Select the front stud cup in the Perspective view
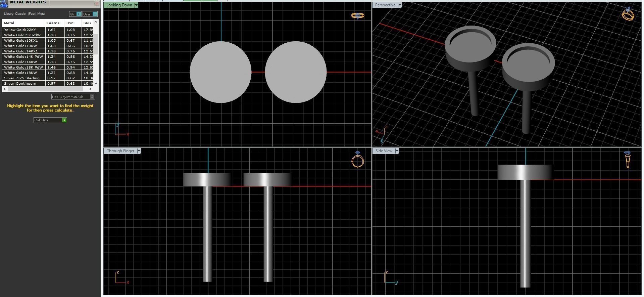Viewport: 644px width, 297px height. [x=529, y=67]
